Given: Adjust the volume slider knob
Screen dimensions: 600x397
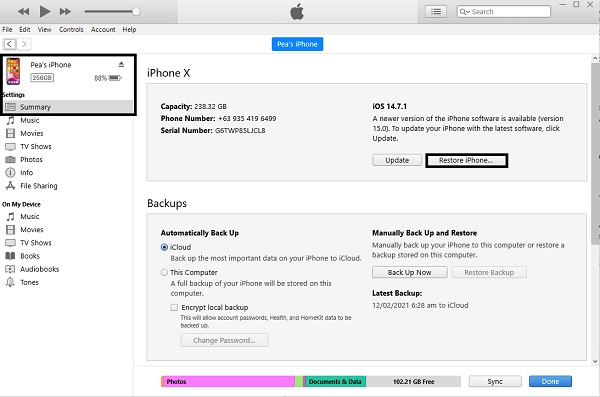Looking at the screenshot, I should click(136, 11).
